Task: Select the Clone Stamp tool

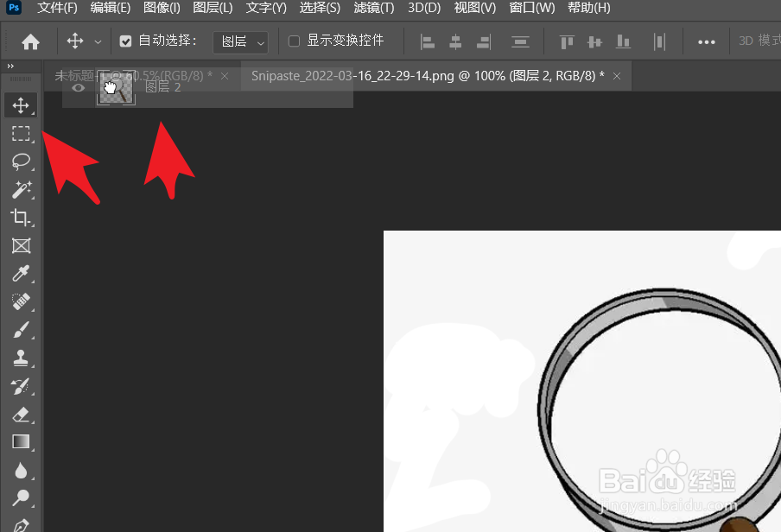Action: 21,358
